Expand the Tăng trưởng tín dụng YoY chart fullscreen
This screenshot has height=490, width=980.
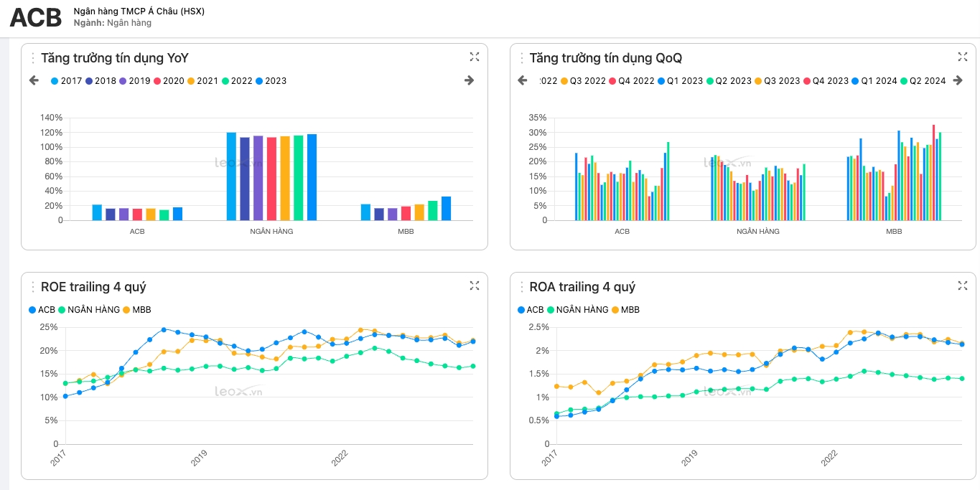coord(474,57)
